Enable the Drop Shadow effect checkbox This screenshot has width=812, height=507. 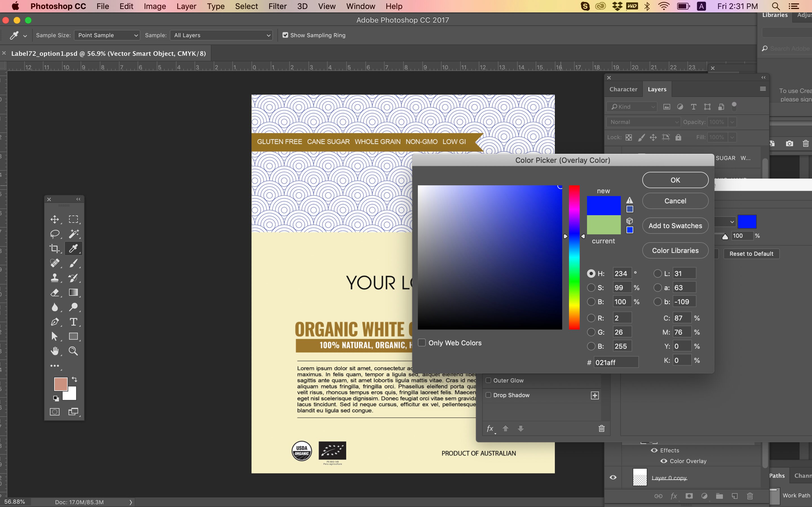[x=489, y=395]
